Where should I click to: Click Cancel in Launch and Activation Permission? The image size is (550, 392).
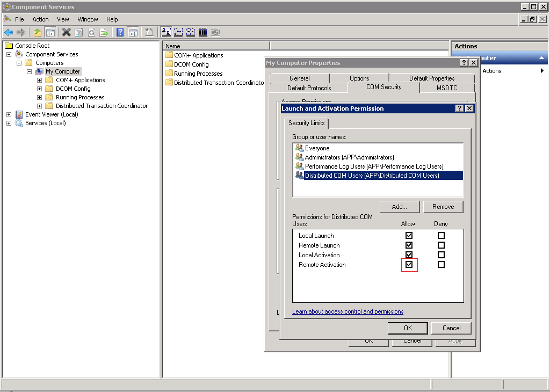[x=451, y=328]
